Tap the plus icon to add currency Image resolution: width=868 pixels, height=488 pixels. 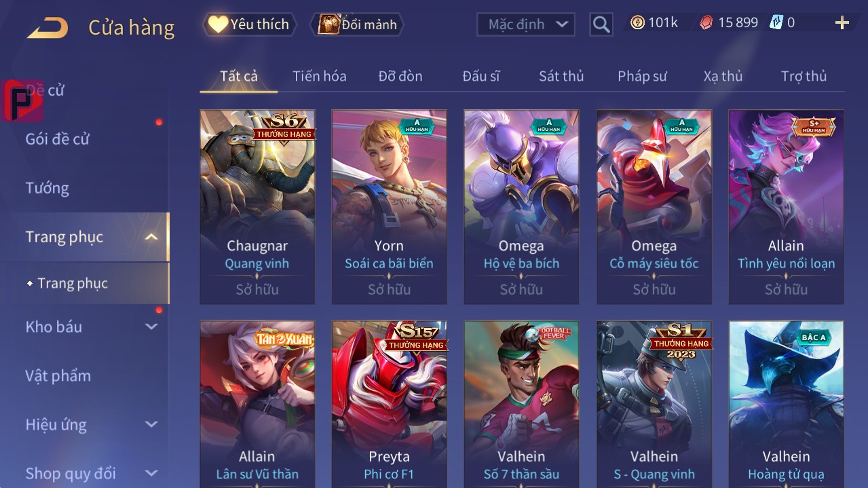point(842,23)
